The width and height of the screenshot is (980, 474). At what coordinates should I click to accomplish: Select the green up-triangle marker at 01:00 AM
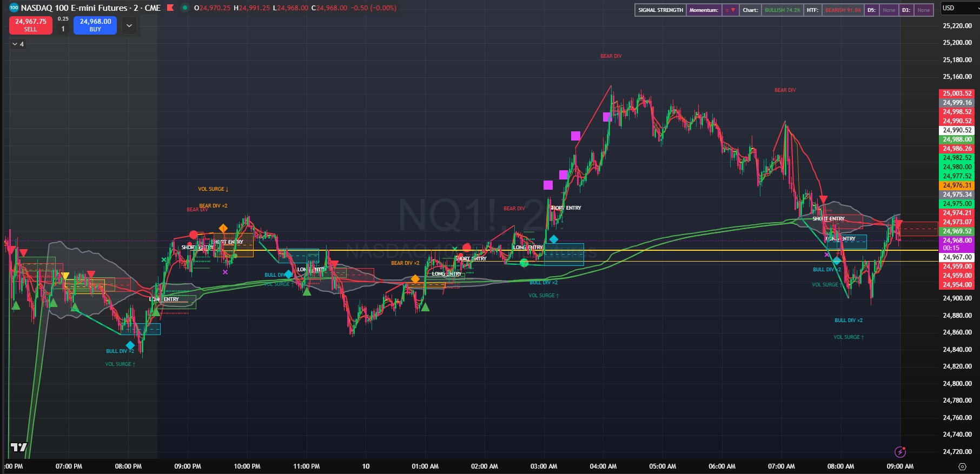[425, 307]
